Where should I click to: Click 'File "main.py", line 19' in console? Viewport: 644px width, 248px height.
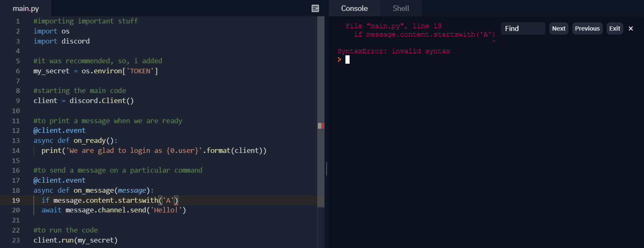click(394, 26)
